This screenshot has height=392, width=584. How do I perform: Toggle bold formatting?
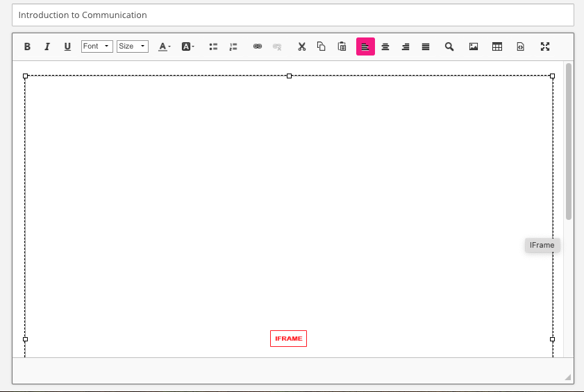tap(28, 46)
